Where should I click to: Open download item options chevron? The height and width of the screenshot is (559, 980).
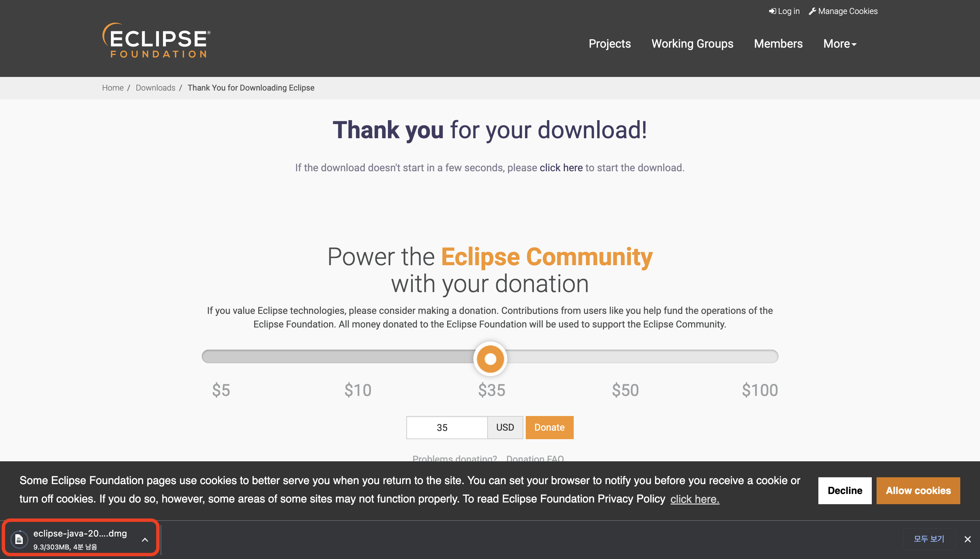click(x=145, y=539)
